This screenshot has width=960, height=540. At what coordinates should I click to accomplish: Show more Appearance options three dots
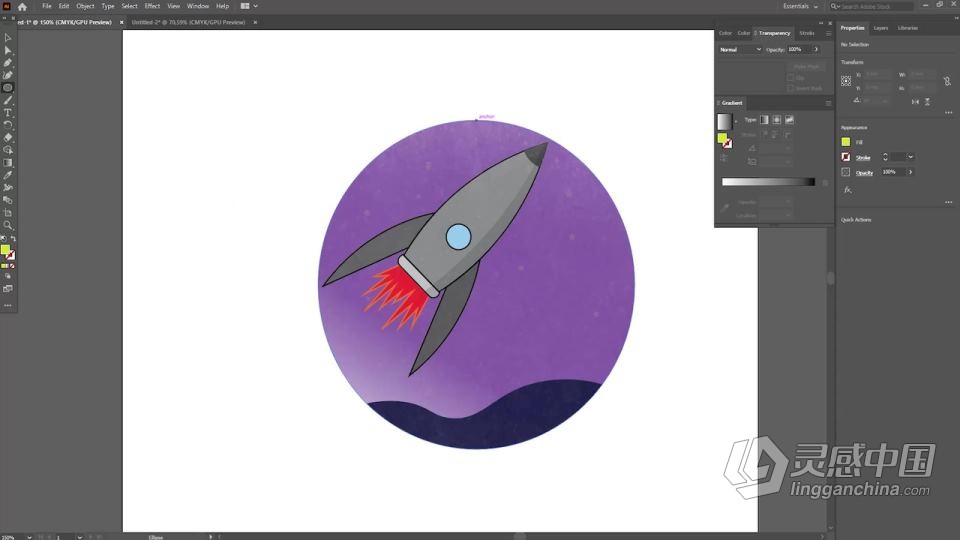click(948, 202)
